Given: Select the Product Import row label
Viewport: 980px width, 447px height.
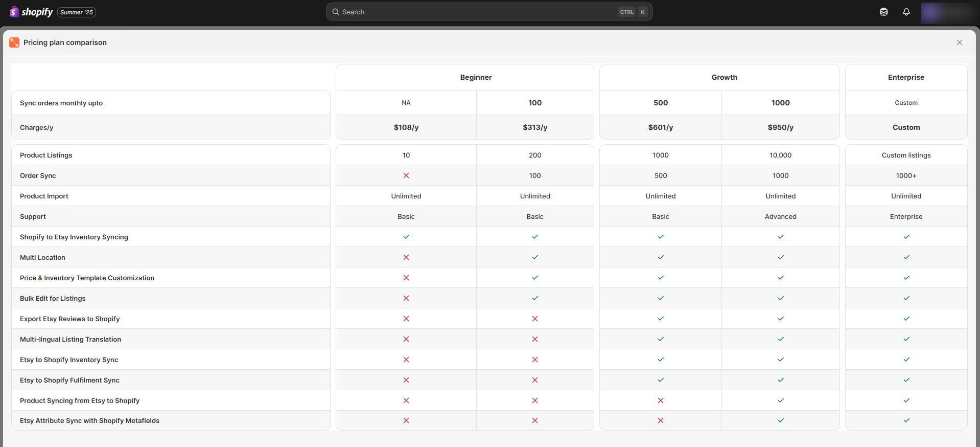Looking at the screenshot, I should (x=44, y=196).
